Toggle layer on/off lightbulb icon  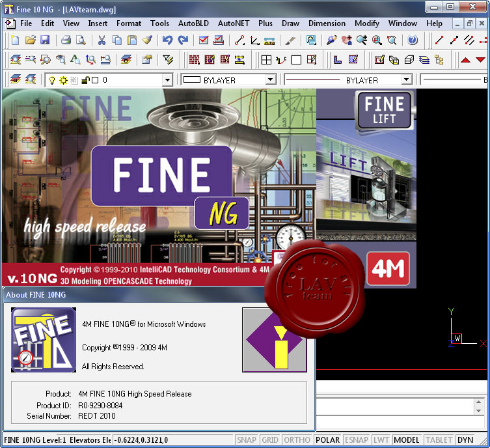click(x=52, y=80)
